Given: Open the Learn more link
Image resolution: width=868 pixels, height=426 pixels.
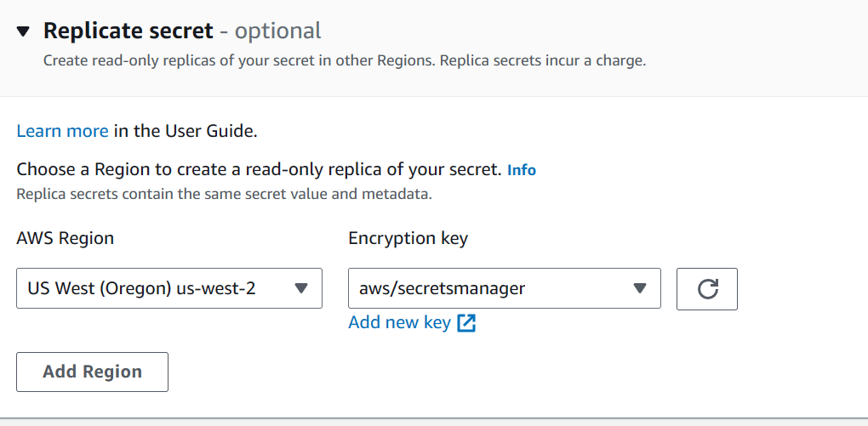Looking at the screenshot, I should tap(62, 131).
